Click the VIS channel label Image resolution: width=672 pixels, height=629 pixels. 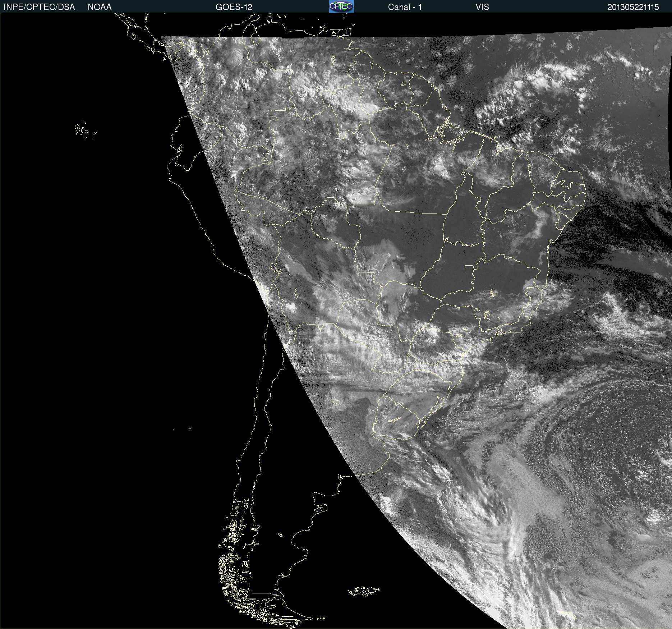pos(482,7)
